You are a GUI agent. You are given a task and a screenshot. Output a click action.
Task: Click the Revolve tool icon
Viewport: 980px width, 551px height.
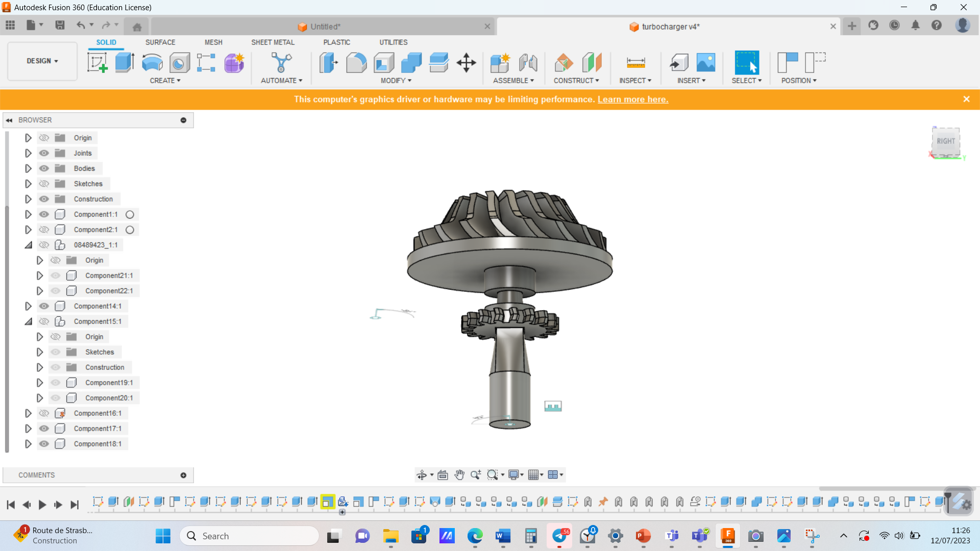[152, 63]
